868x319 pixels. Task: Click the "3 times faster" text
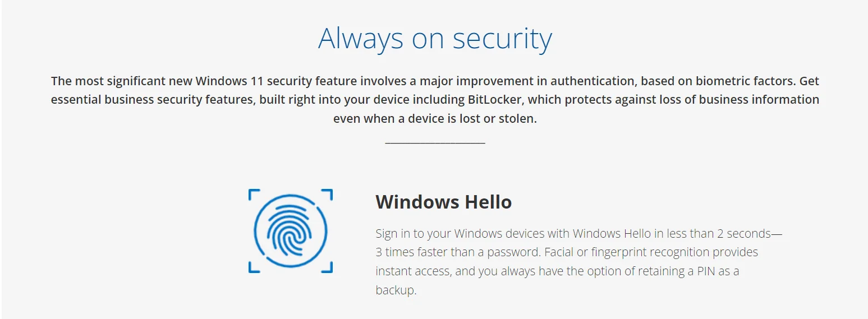[413, 252]
